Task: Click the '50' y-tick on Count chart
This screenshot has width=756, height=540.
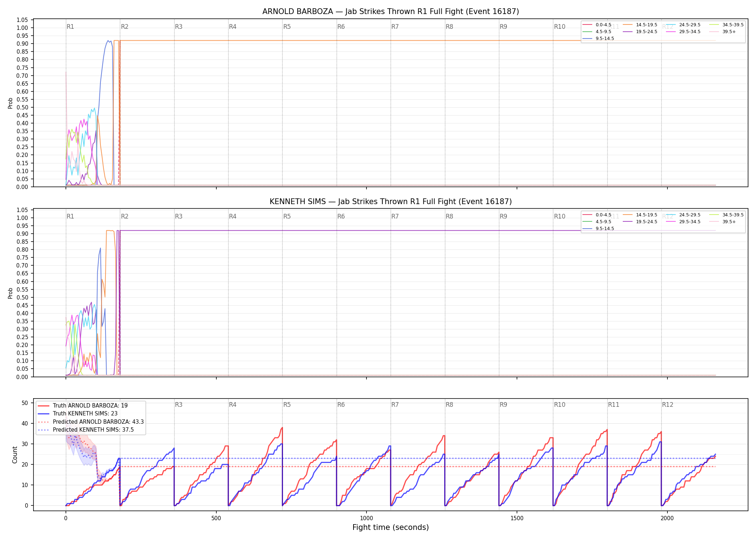Action: [x=25, y=403]
